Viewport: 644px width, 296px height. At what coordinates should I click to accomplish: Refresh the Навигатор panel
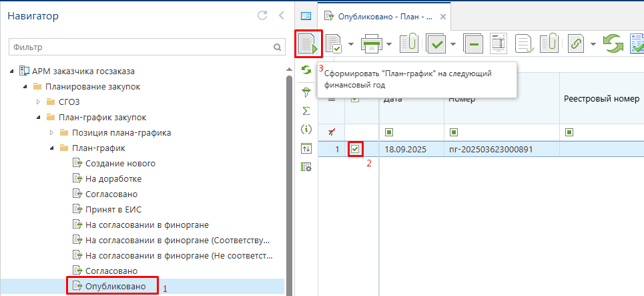click(262, 16)
